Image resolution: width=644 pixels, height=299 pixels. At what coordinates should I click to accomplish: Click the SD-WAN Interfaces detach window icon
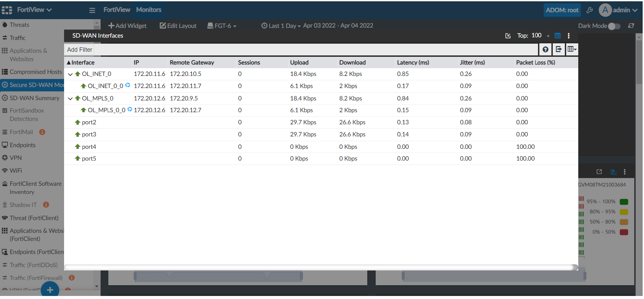point(508,36)
